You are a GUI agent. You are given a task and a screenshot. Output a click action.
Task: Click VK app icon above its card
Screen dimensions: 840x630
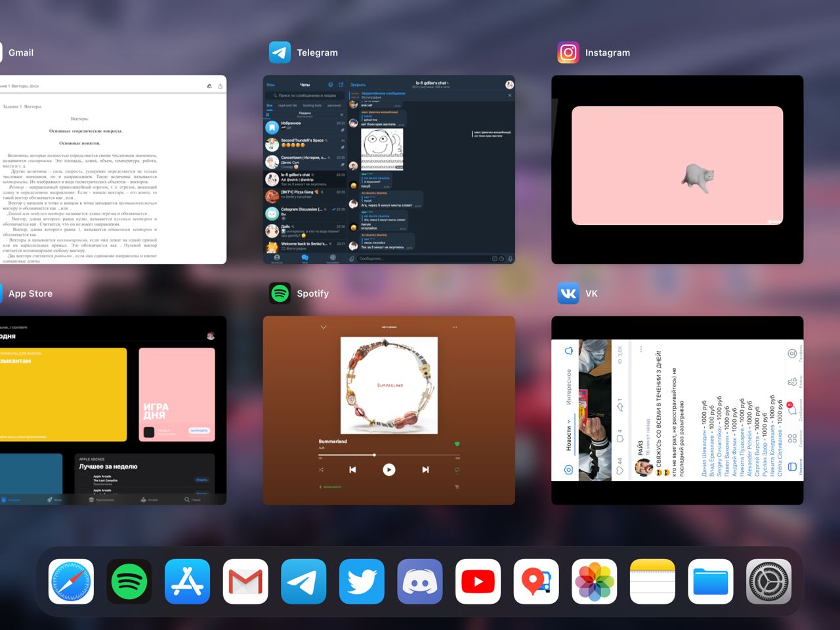pyautogui.click(x=568, y=293)
